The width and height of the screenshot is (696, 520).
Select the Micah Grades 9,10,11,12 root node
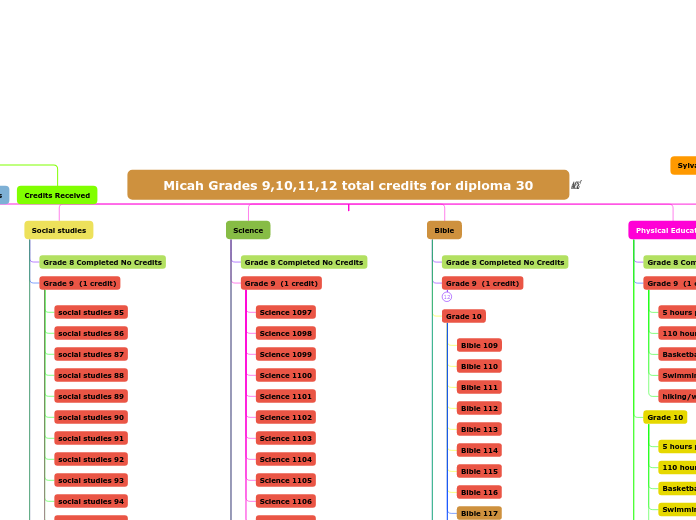[348, 185]
